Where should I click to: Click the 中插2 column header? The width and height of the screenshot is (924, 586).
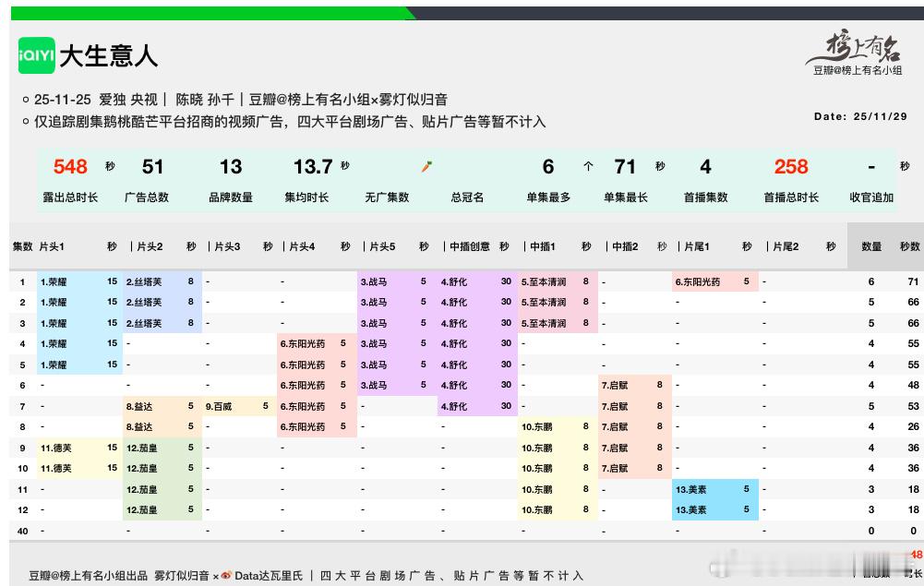pyautogui.click(x=625, y=246)
